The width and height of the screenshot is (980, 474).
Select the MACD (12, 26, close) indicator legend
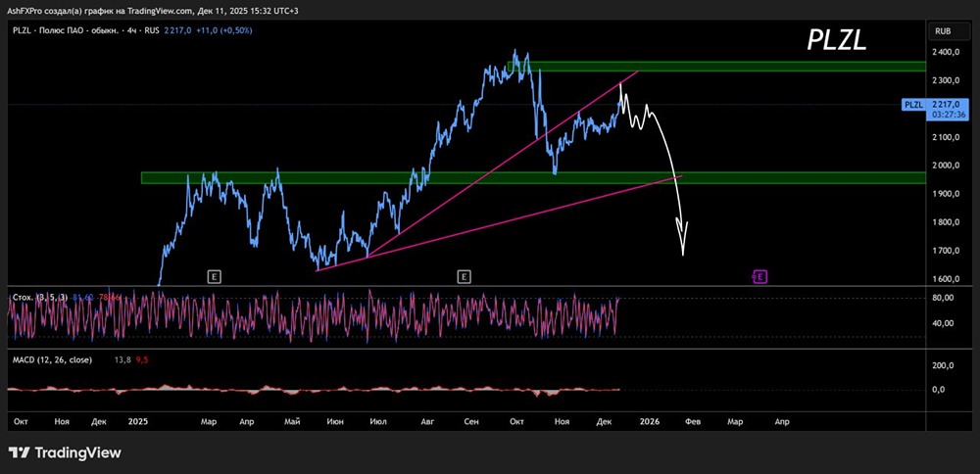52,359
